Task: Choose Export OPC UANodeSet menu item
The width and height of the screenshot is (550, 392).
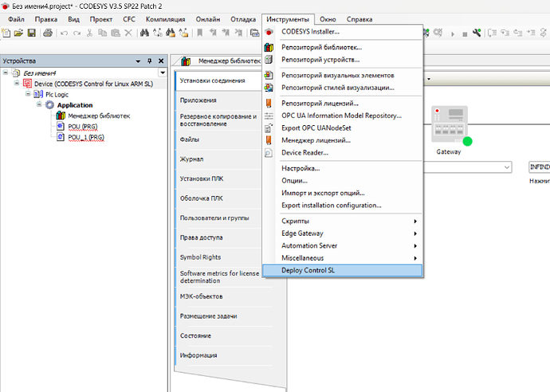Action: (x=342, y=128)
